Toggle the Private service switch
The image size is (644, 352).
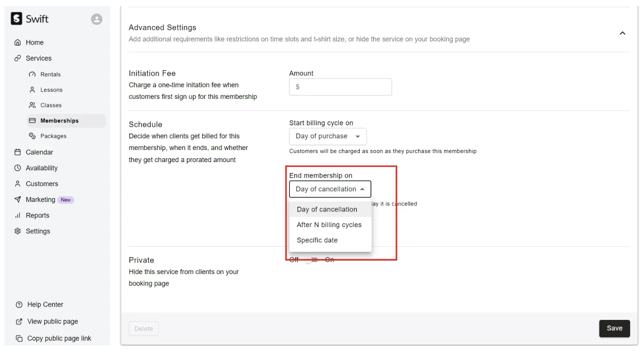pos(311,260)
